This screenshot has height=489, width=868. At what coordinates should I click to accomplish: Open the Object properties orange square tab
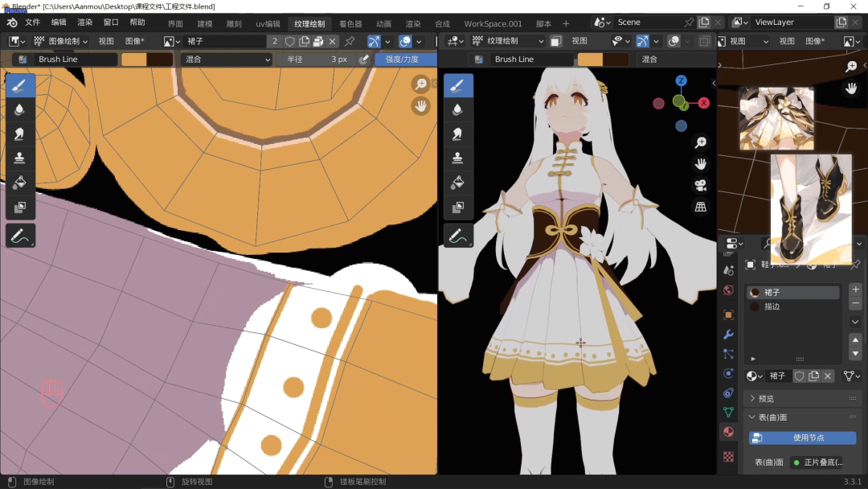(728, 314)
